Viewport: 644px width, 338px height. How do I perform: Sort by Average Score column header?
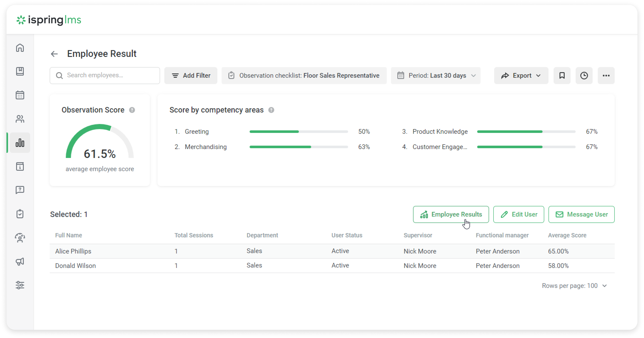click(x=567, y=235)
